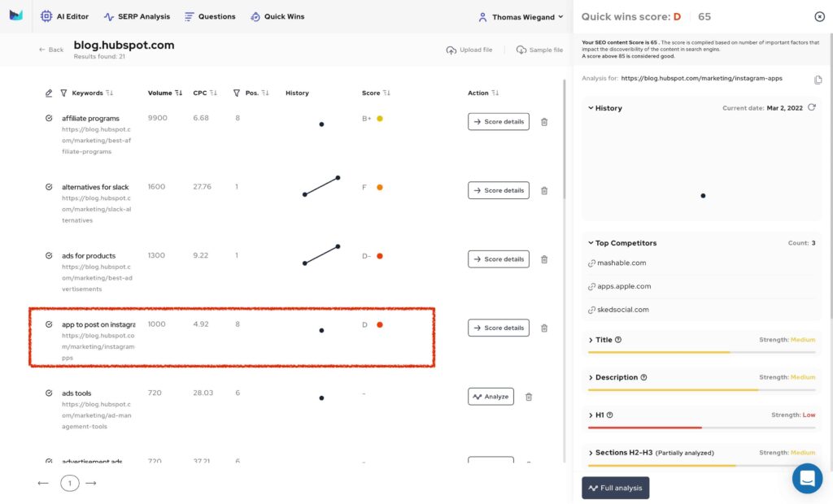Open Score details for ads for products
The width and height of the screenshot is (833, 504).
pyautogui.click(x=499, y=259)
